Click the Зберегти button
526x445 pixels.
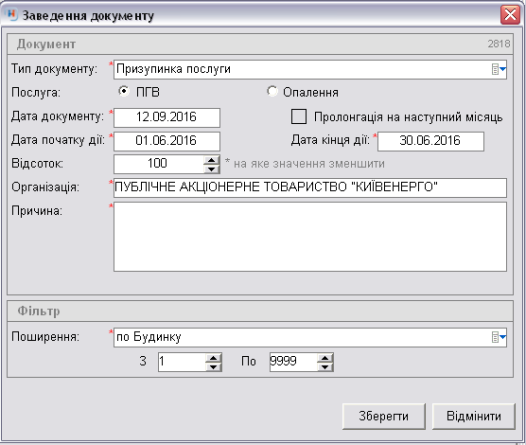[384, 416]
